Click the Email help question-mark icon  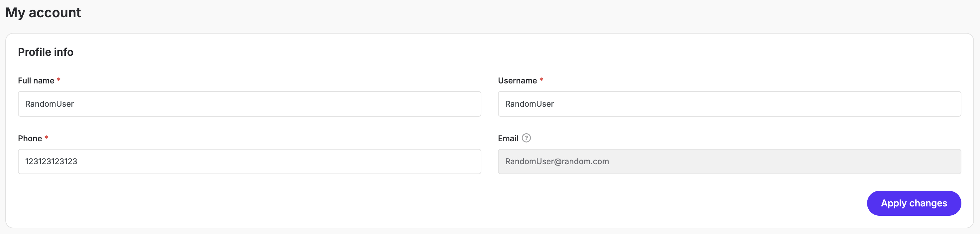pos(526,138)
